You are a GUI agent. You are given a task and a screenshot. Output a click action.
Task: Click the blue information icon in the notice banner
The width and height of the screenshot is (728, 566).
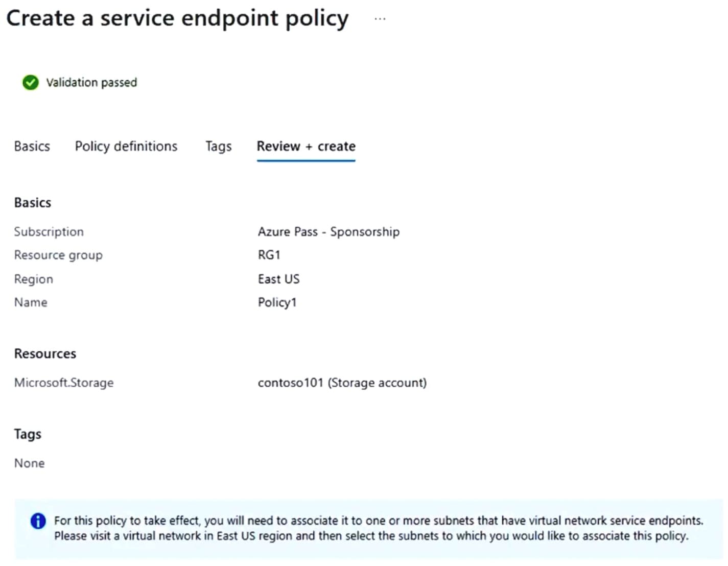38,521
